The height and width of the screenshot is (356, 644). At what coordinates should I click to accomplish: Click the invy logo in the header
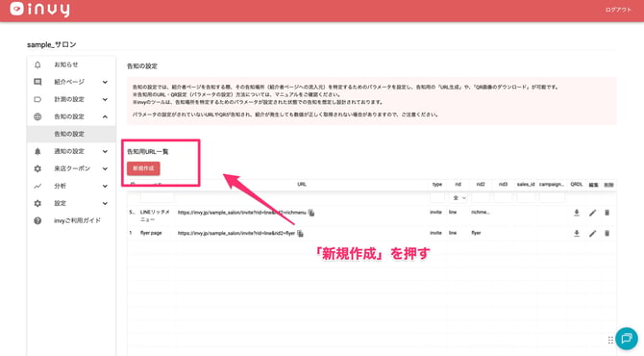point(39,9)
